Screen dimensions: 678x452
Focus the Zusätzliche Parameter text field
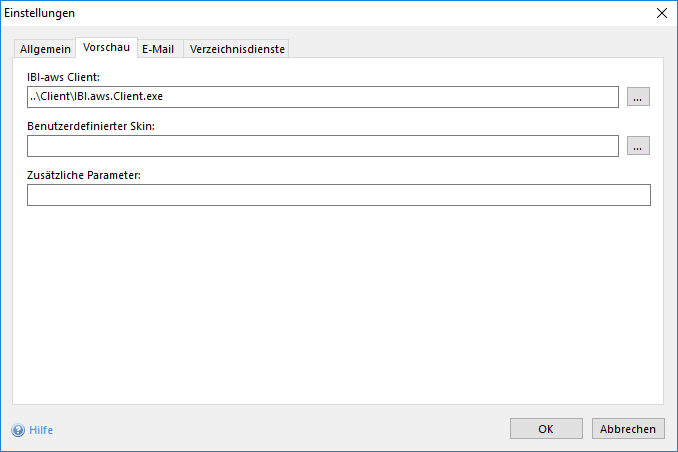click(x=338, y=195)
